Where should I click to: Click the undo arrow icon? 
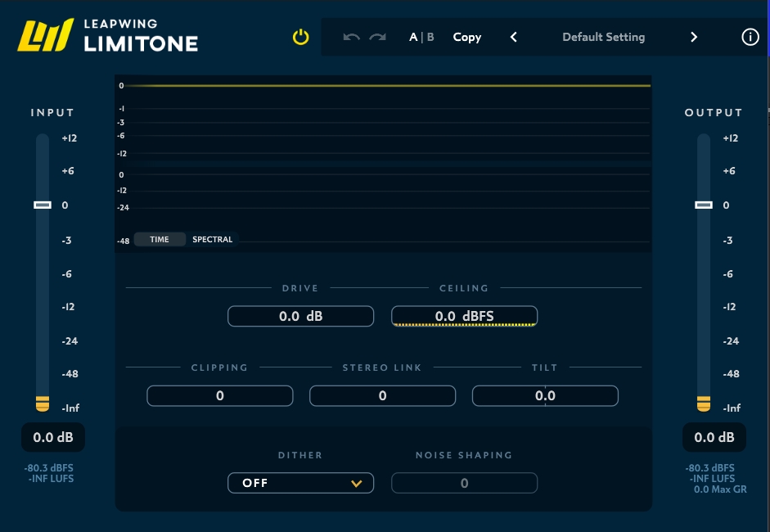point(351,37)
